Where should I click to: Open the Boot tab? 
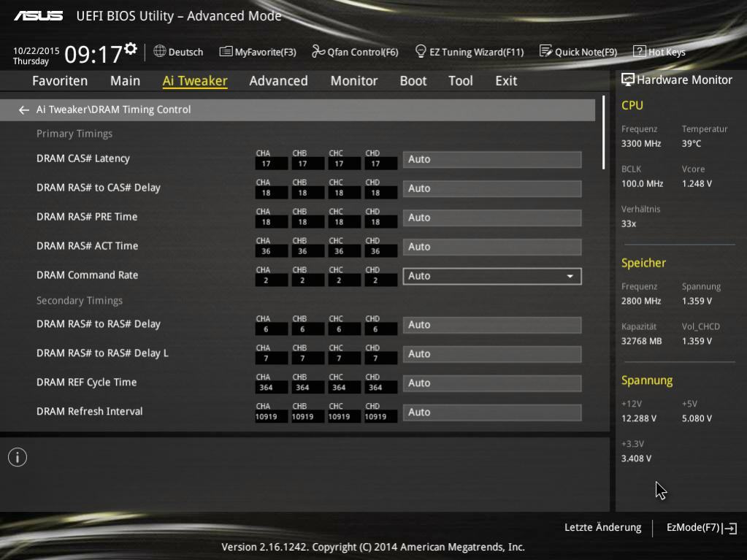point(413,80)
